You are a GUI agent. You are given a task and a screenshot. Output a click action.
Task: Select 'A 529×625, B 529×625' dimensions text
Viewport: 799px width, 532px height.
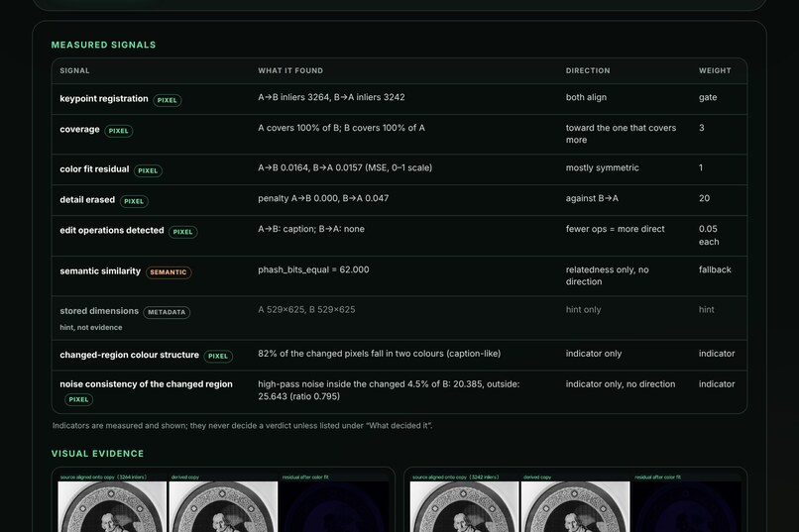[306, 309]
